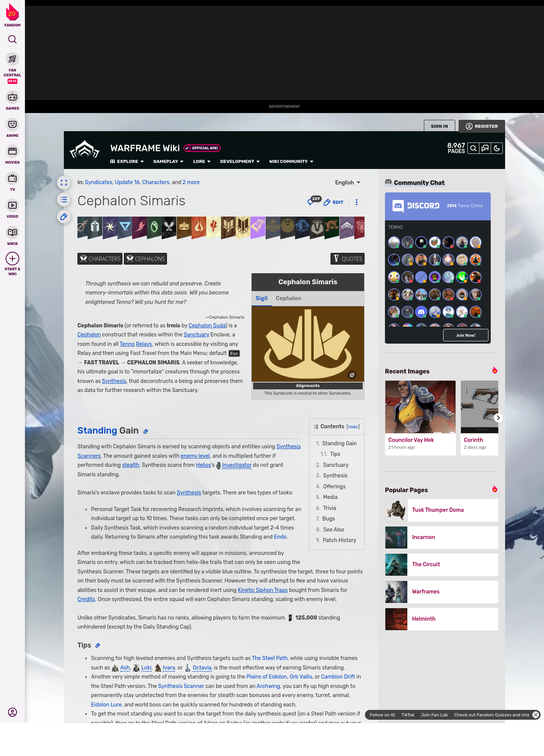
Task: Close the bottom Fandom notification bar
Action: point(536,715)
